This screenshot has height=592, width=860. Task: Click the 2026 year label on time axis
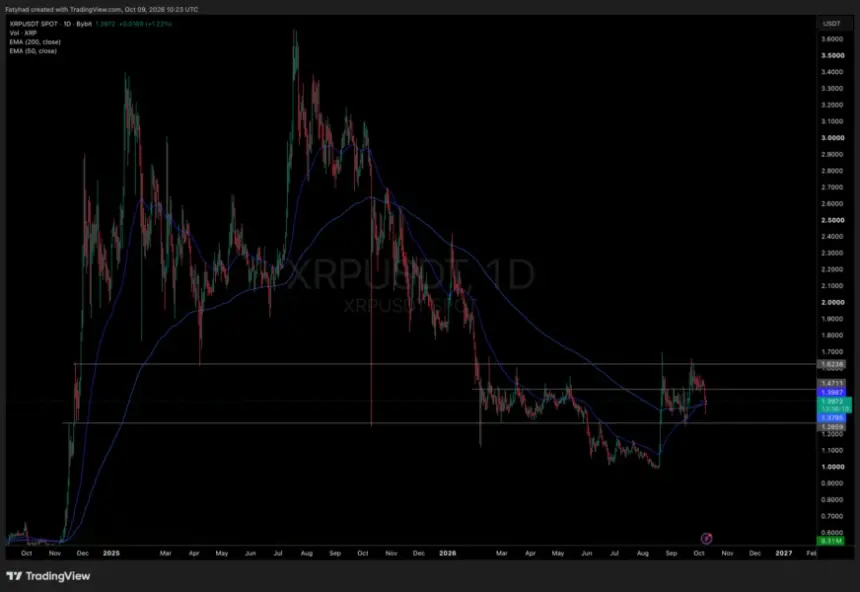tap(448, 553)
